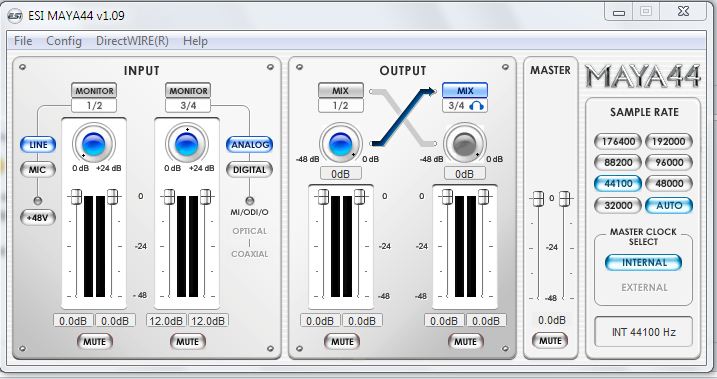This screenshot has width=717, height=379.
Task: Click input 3/4 left 12.0dB level field
Action: click(x=166, y=320)
